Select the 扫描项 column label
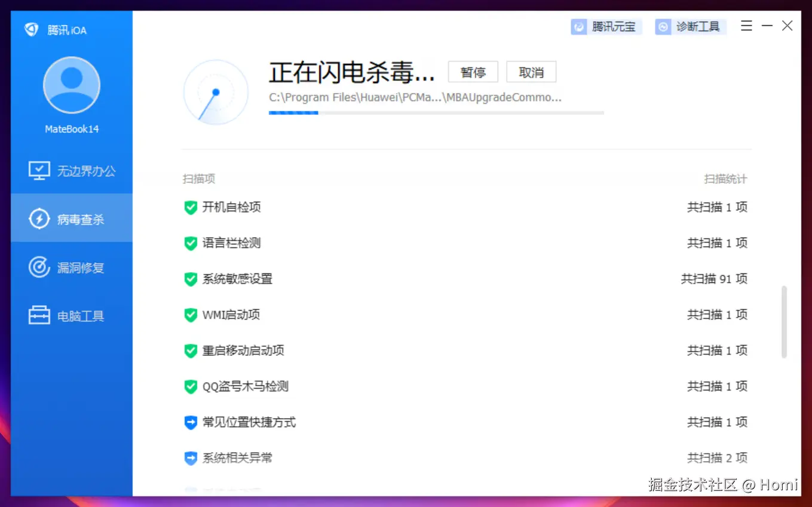The image size is (812, 507). click(198, 179)
